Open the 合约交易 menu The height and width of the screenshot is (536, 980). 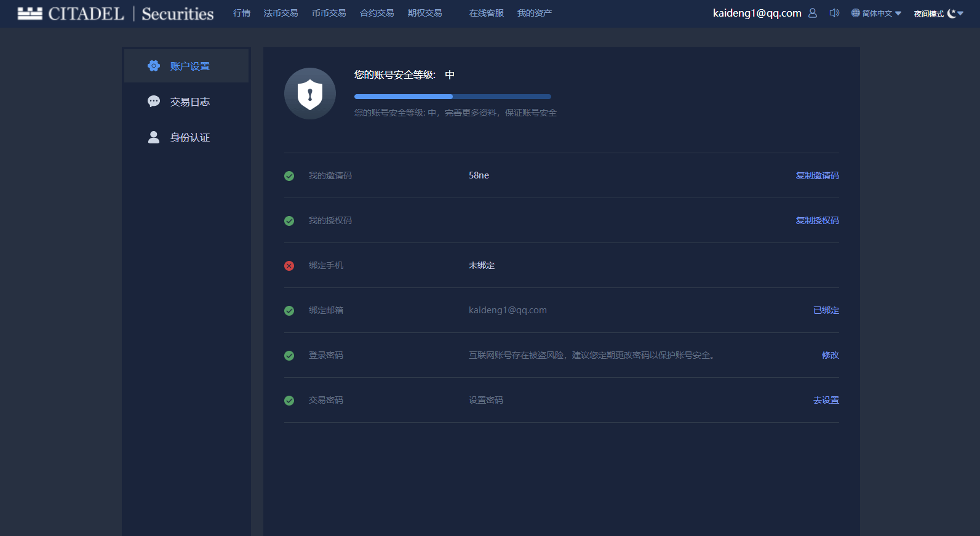click(x=377, y=13)
